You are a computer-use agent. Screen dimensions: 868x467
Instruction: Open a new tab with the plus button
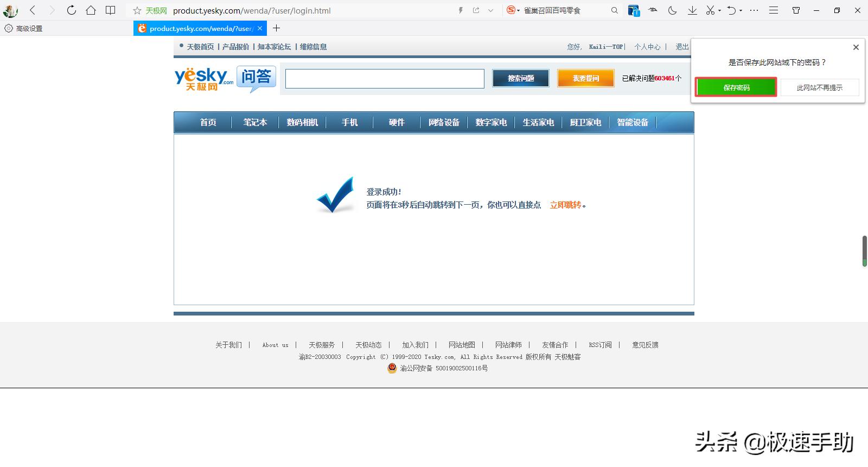click(276, 28)
